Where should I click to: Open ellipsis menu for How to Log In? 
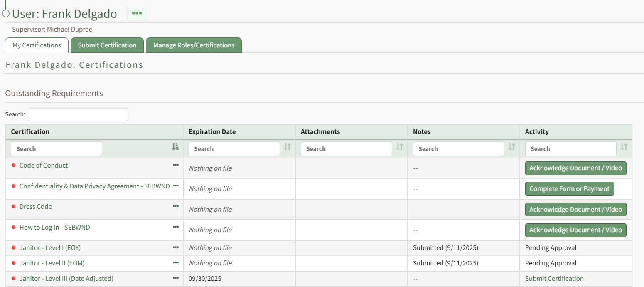point(176,227)
